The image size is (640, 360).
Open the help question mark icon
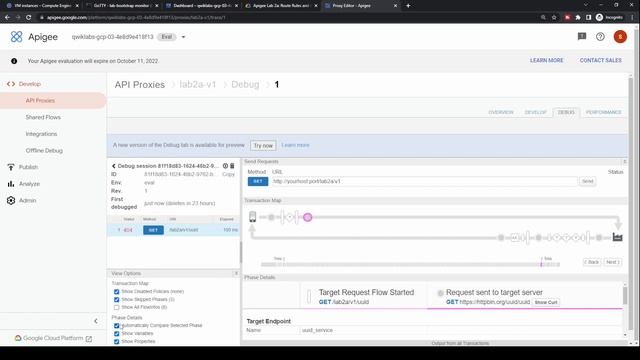click(x=600, y=37)
